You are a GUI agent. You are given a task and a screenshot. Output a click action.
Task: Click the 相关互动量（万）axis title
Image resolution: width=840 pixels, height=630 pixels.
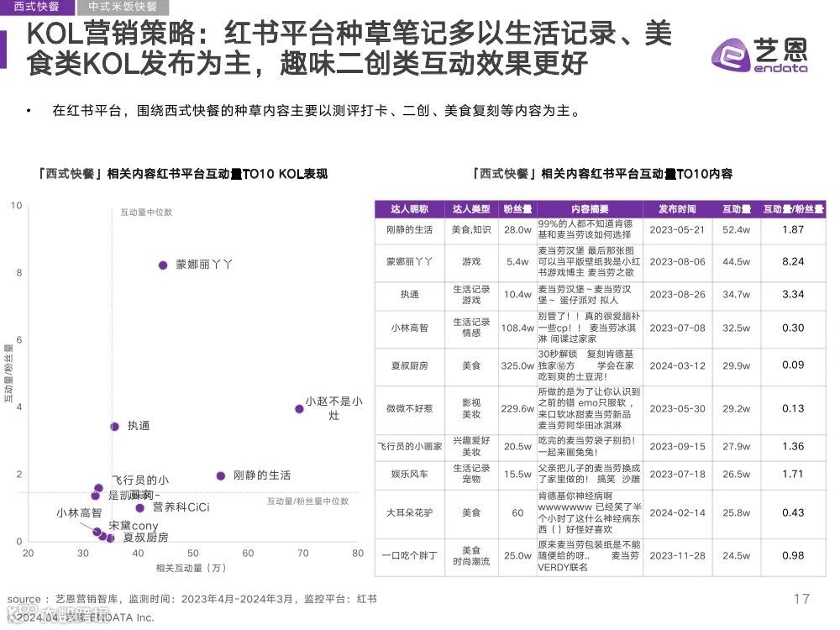click(191, 568)
